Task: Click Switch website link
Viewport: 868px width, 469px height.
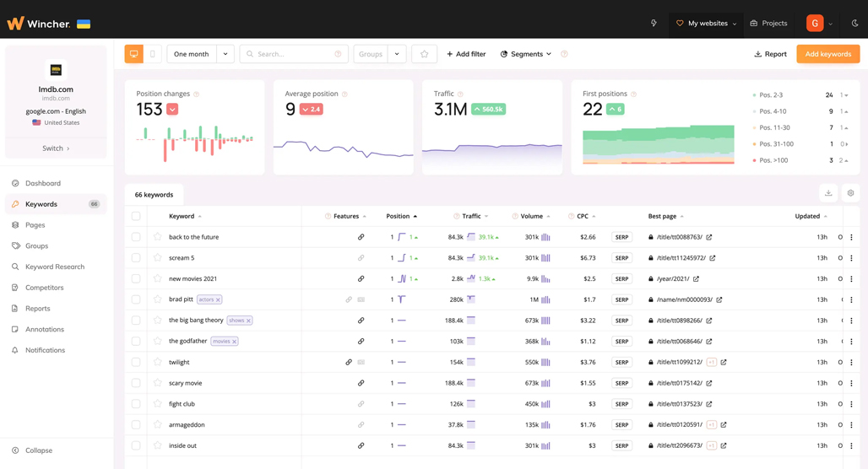Action: point(56,148)
